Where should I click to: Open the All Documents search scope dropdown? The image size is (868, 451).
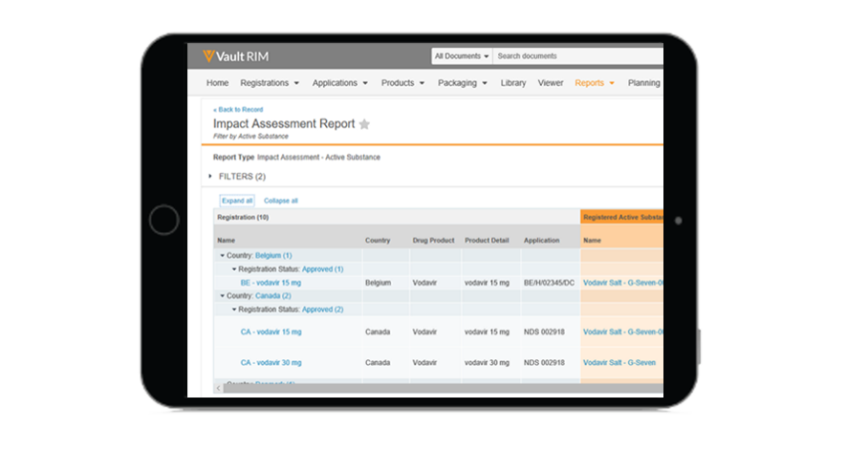[x=462, y=56]
